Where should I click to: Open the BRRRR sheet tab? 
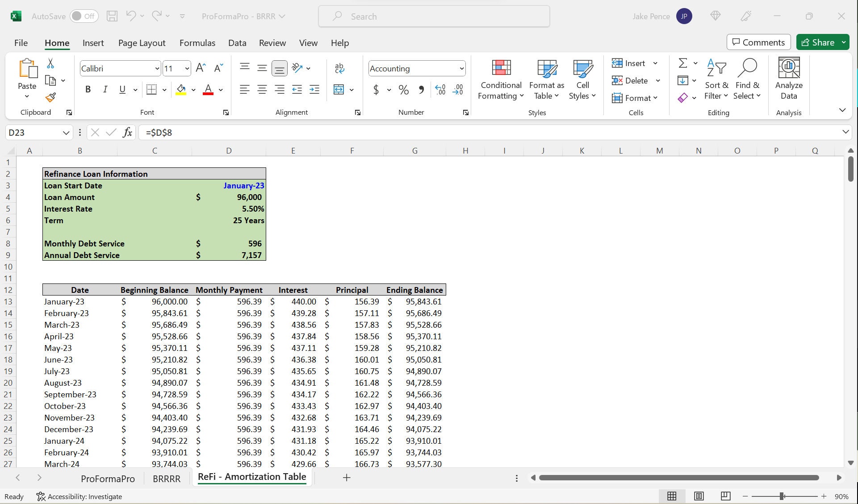(166, 478)
